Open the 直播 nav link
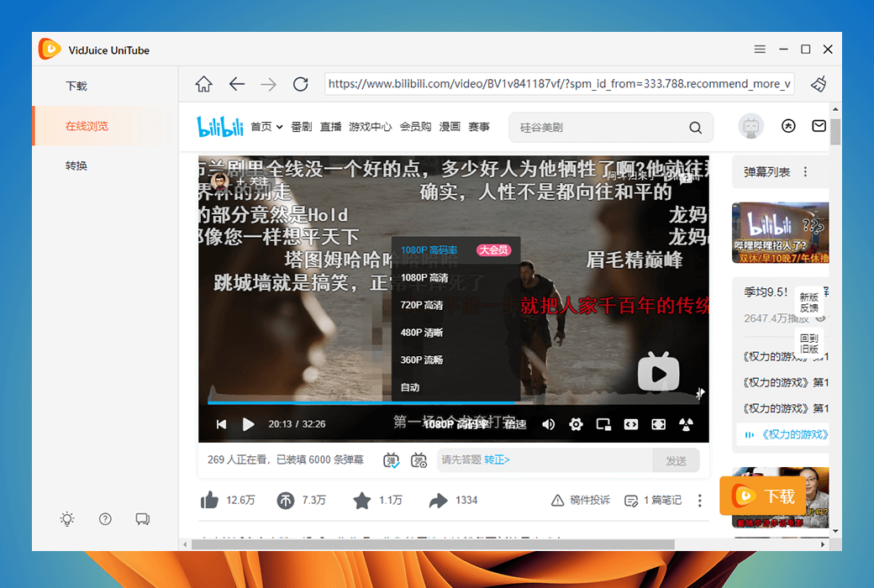Image resolution: width=874 pixels, height=588 pixels. 330,127
